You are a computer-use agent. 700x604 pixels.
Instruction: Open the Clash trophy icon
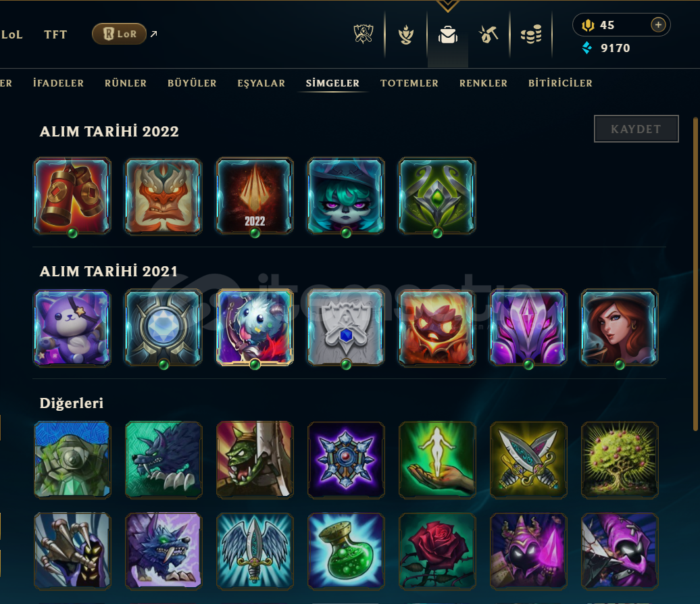(x=363, y=34)
